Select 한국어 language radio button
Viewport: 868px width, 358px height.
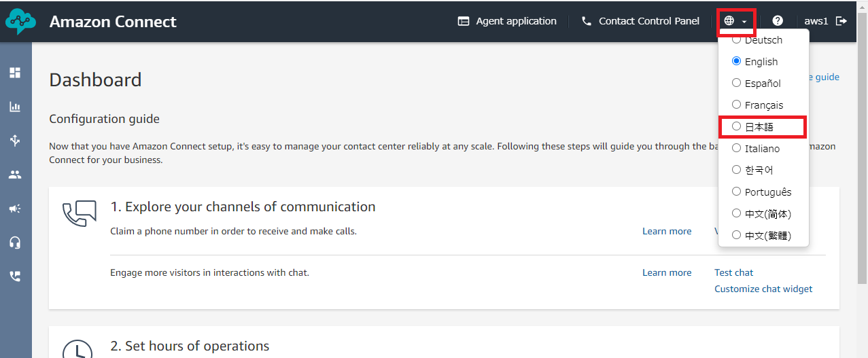tap(736, 170)
